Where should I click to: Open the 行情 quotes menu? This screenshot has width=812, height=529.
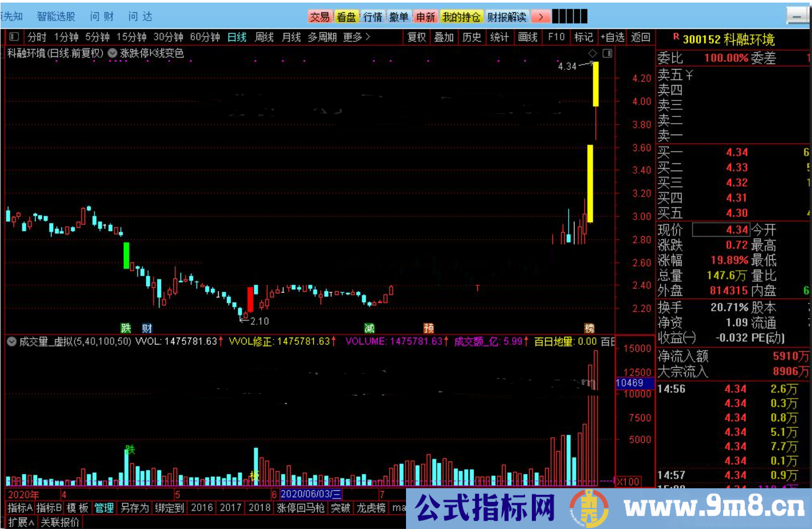tap(372, 17)
